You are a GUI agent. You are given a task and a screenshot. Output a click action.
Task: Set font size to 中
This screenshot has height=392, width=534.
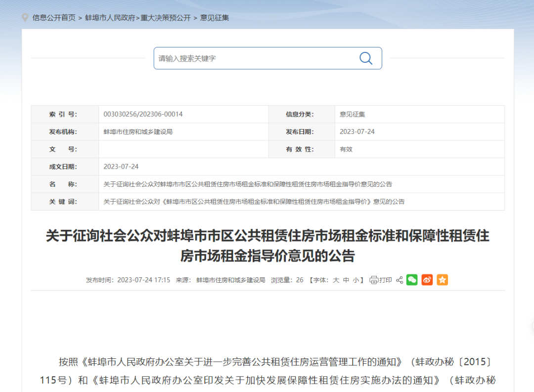click(346, 280)
